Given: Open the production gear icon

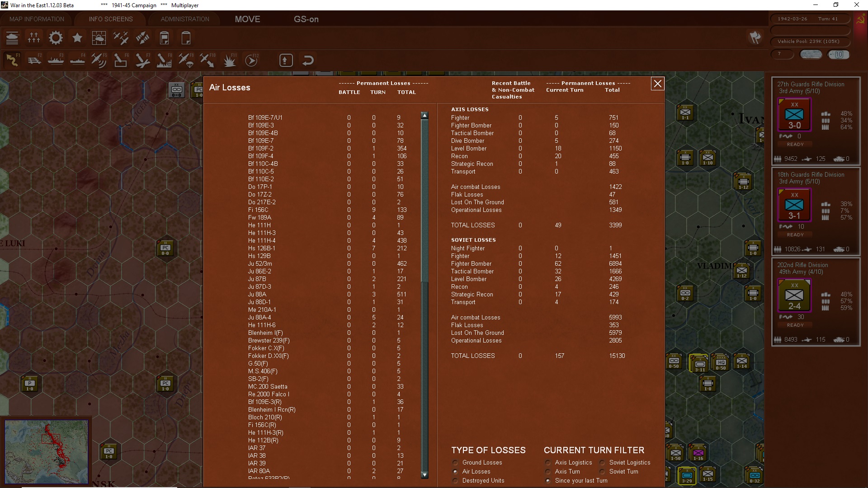Looking at the screenshot, I should click(x=56, y=38).
